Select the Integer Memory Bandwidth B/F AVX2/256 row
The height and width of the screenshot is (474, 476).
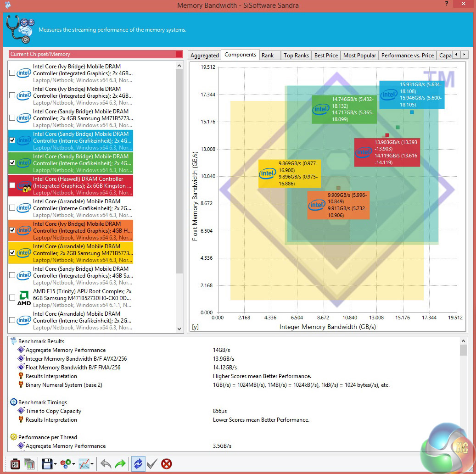click(234, 359)
